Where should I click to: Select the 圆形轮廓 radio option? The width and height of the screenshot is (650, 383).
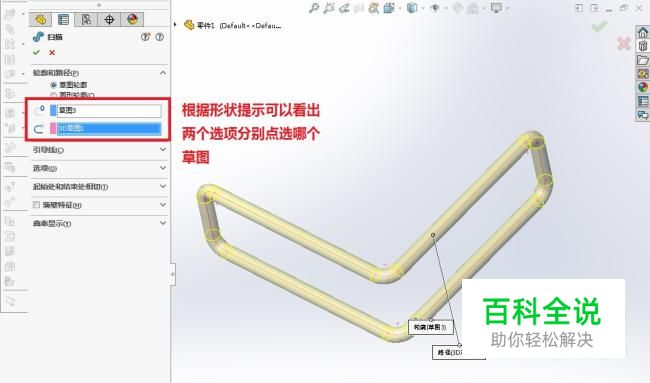click(53, 95)
